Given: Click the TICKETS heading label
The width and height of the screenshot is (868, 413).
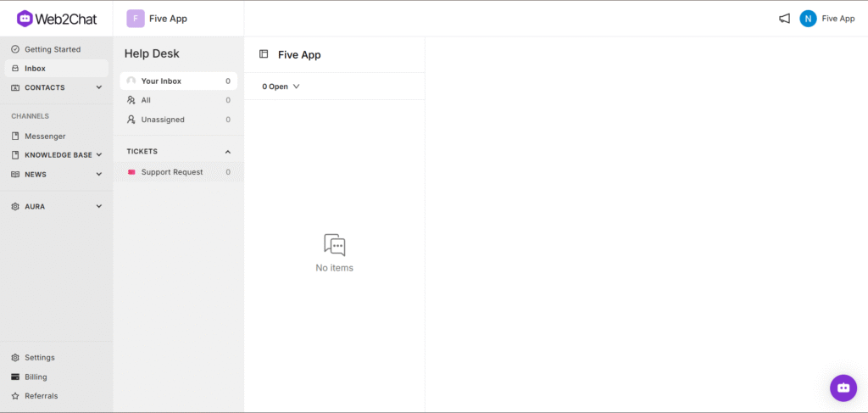Looking at the screenshot, I should [x=142, y=151].
